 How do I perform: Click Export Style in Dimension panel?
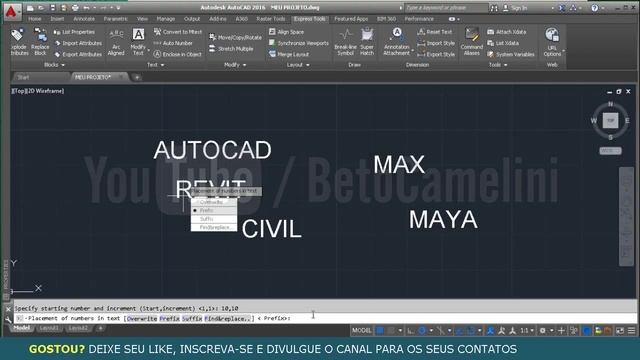tap(436, 54)
